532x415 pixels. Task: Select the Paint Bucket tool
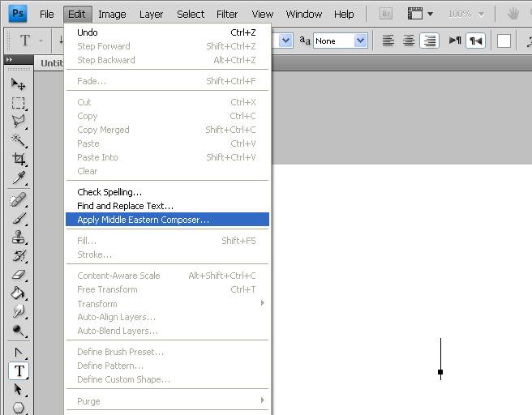[x=19, y=293]
